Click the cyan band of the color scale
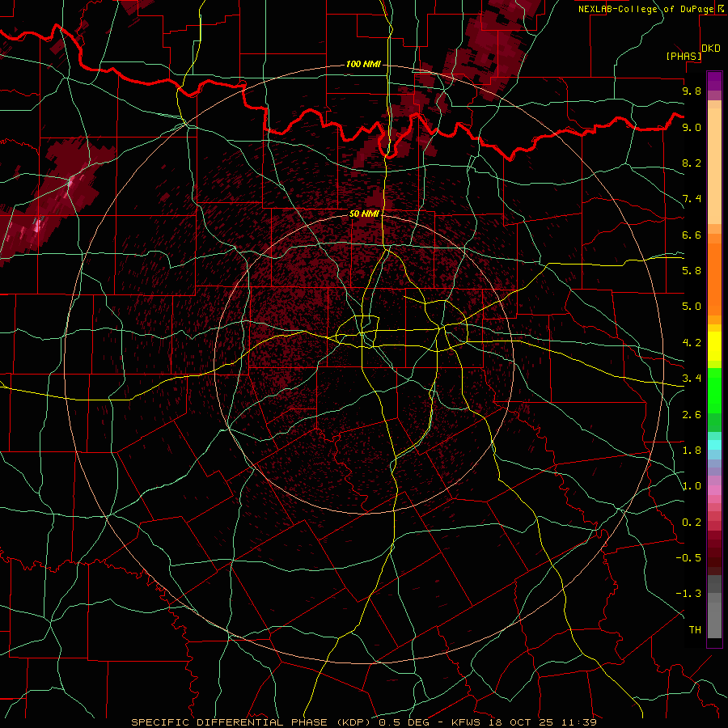728x728 pixels. (714, 445)
